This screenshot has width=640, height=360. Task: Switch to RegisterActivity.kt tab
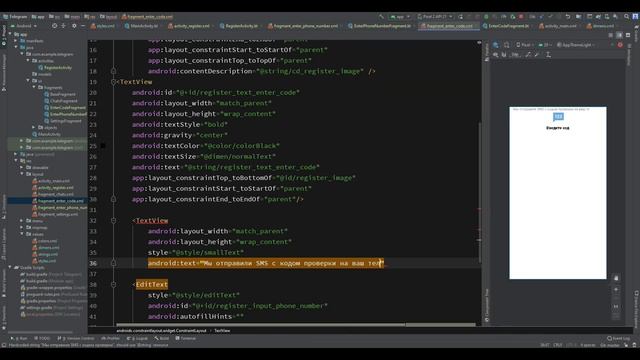pos(239,26)
